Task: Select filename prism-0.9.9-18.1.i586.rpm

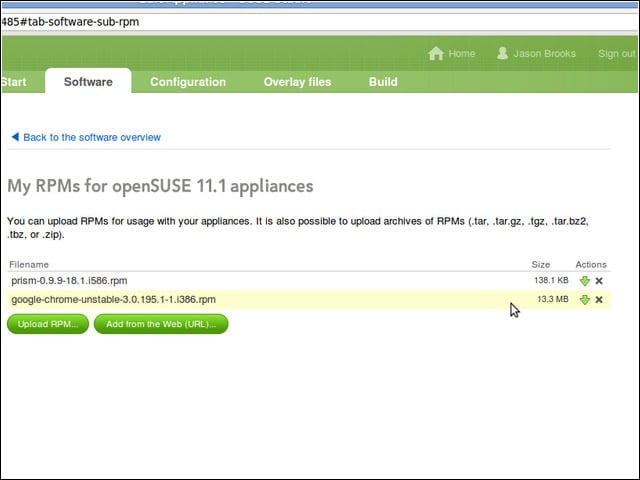Action: click(x=69, y=281)
